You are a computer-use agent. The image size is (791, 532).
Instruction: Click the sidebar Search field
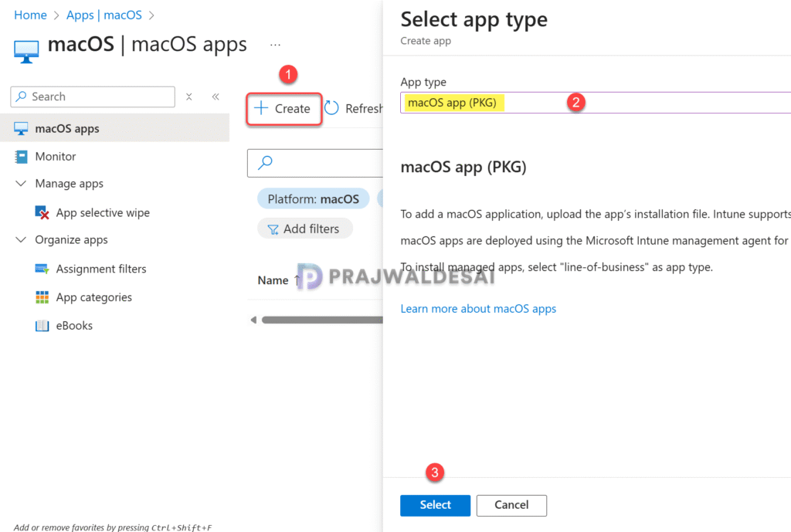click(x=93, y=97)
